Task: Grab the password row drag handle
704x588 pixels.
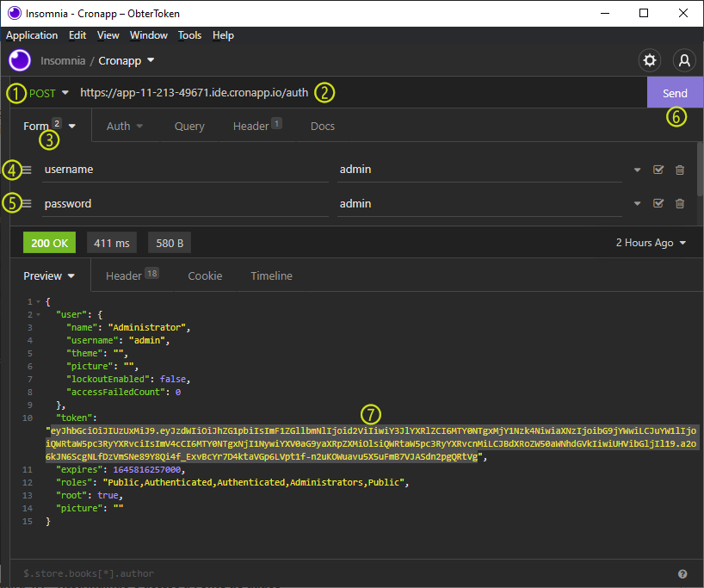Action: [27, 204]
